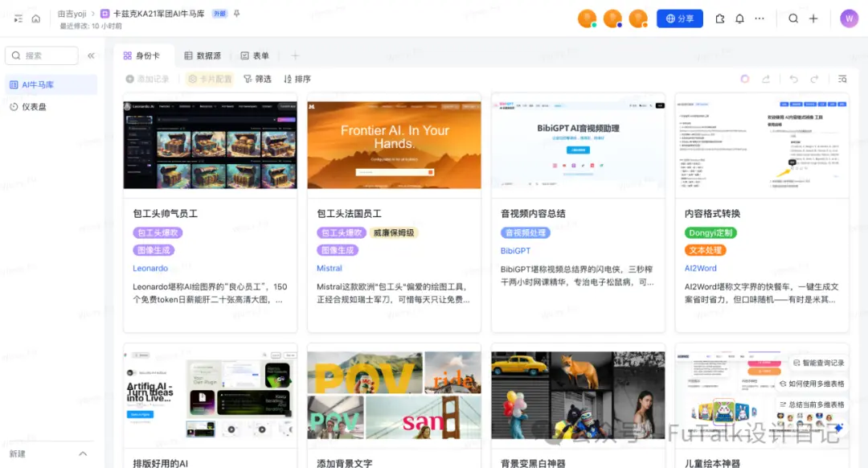The height and width of the screenshot is (468, 868).
Task: Select 总结当前多维表格 in the assistant menu
Action: tap(812, 404)
